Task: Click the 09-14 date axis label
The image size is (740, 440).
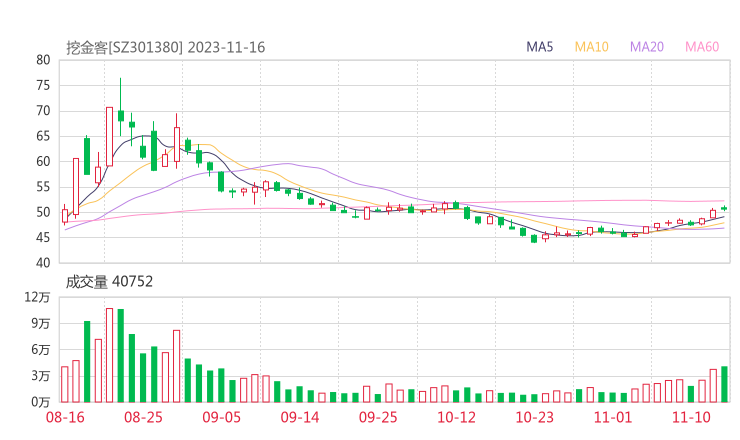Action: 300,417
